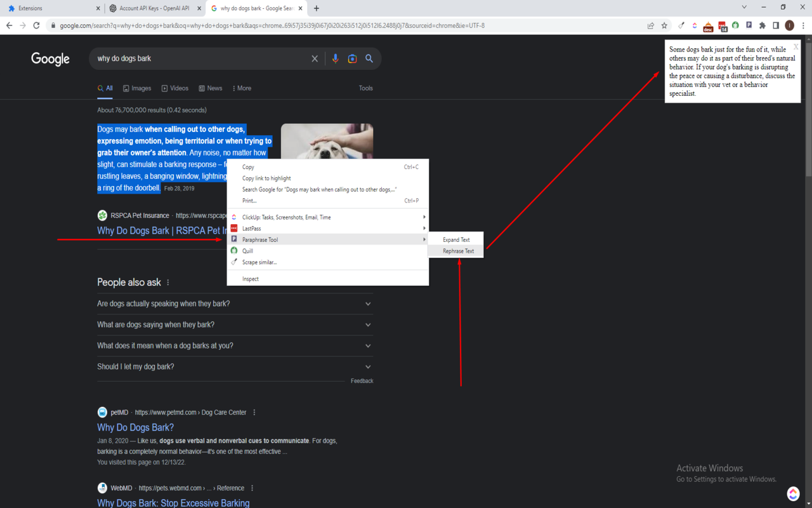View site information via the lock icon
Screen dimensions: 812x508
coord(53,25)
